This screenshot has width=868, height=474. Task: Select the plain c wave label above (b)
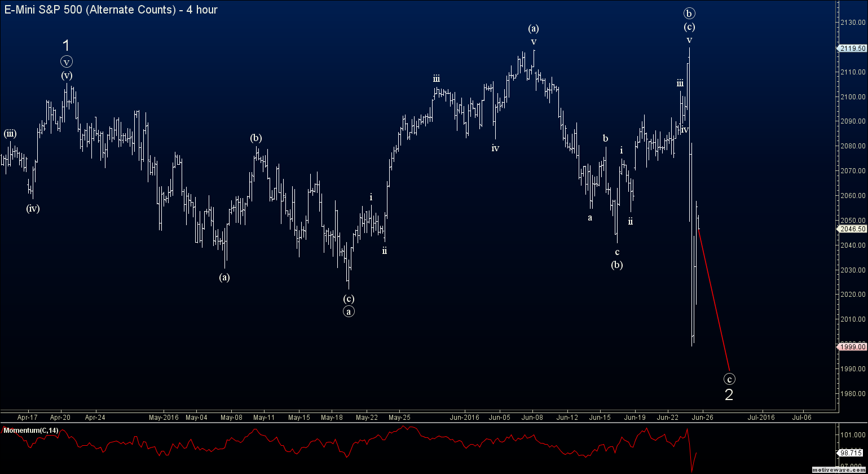(617, 252)
